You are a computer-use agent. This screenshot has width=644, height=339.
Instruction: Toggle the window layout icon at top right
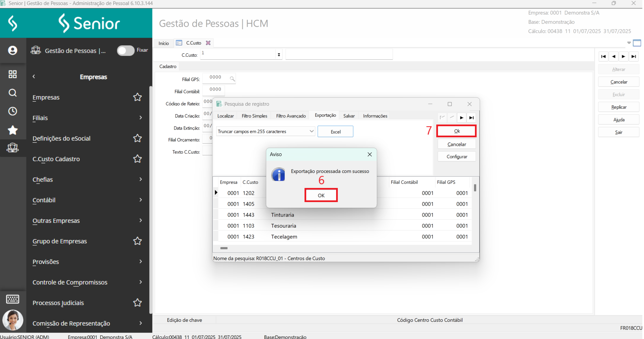pos(637,43)
